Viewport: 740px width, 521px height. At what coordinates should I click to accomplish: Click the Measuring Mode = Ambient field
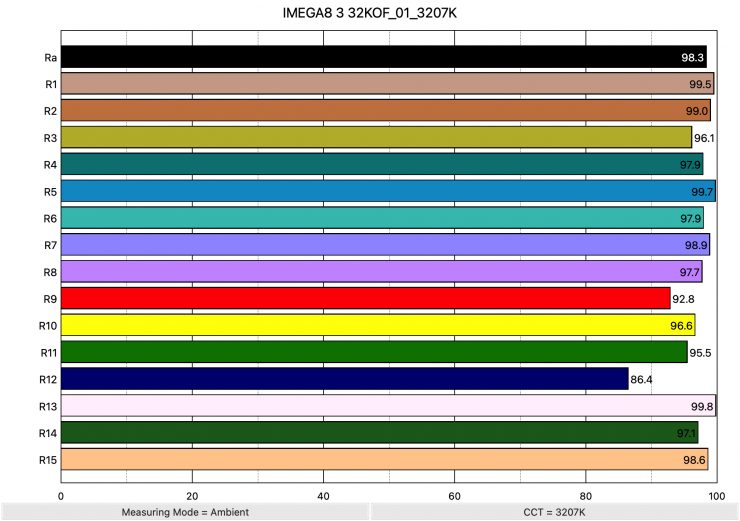(184, 512)
